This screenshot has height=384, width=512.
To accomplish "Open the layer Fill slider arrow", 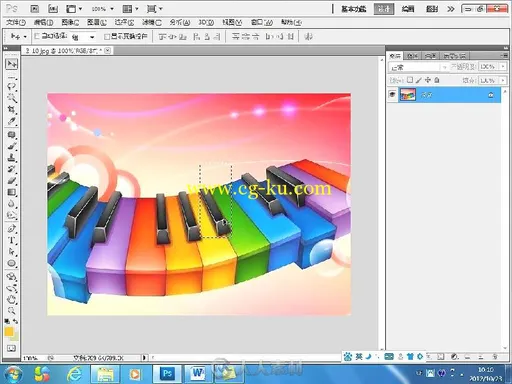I will (x=503, y=80).
